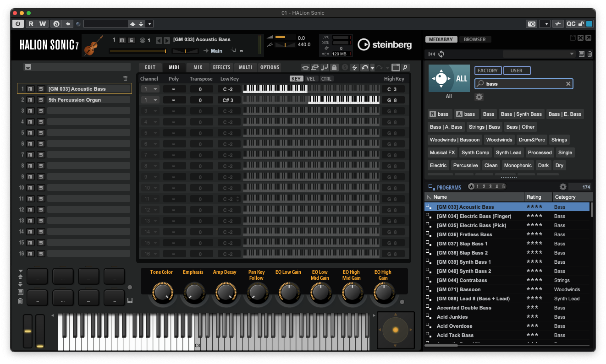Click the trash icon left of the trigger pads

tap(20, 301)
